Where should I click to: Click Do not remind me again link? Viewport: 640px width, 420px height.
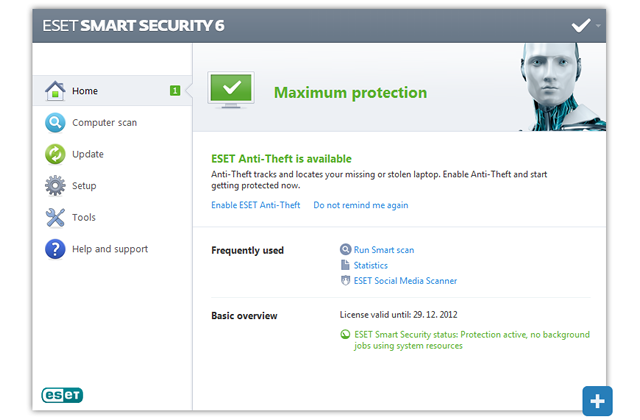361,205
